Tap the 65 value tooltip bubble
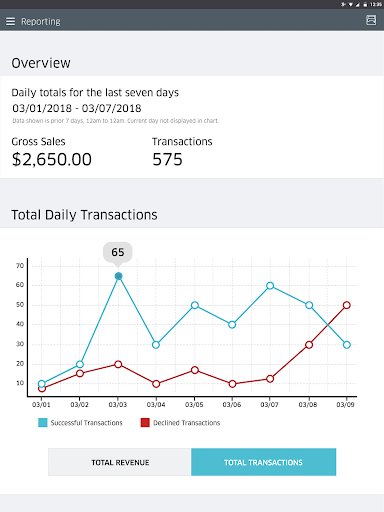This screenshot has width=384, height=512. pos(118,252)
